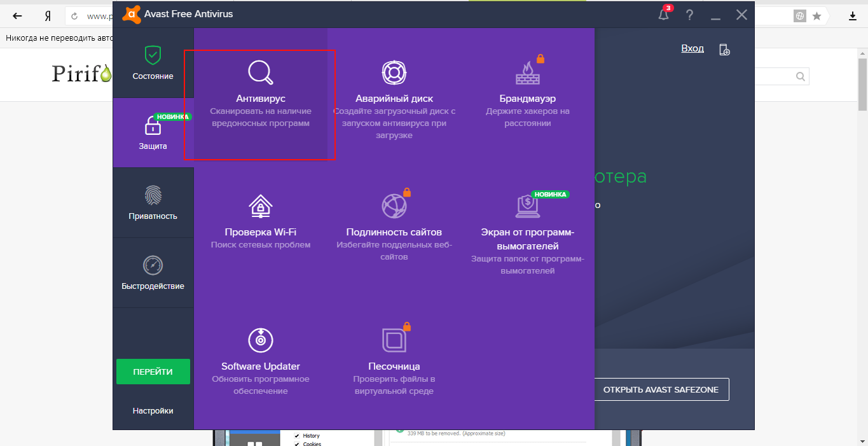Open the Аварийный диск rescue disk tile
The image size is (868, 446).
(394, 94)
